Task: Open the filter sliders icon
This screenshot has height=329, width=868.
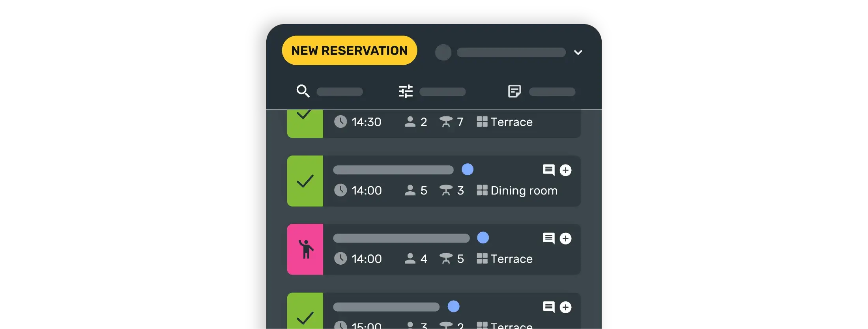Action: pos(406,91)
